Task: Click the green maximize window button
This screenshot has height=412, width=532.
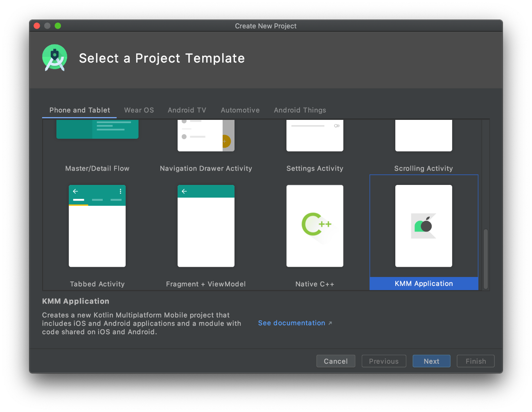Action: [58, 26]
